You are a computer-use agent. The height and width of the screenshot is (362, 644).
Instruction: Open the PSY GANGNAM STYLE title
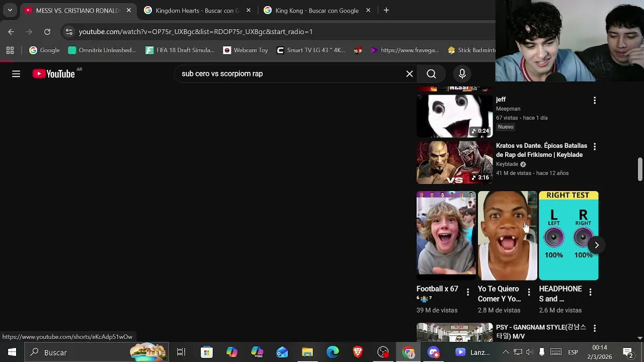point(541,332)
